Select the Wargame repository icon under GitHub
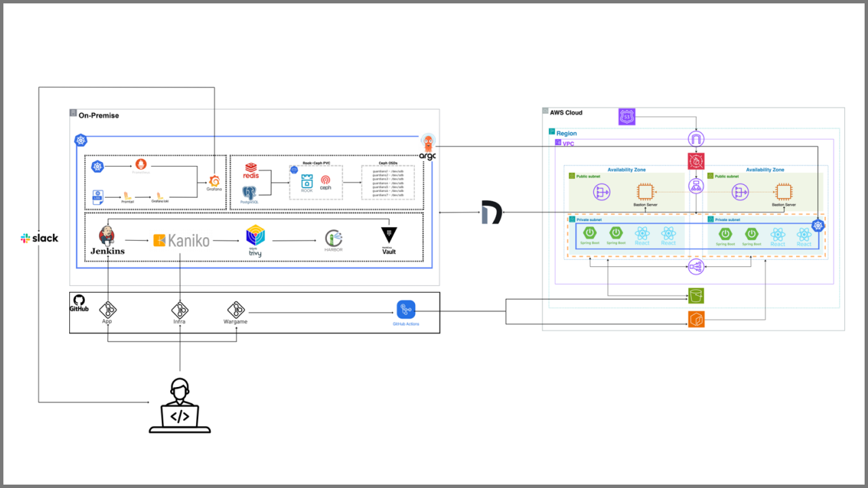 (x=235, y=309)
